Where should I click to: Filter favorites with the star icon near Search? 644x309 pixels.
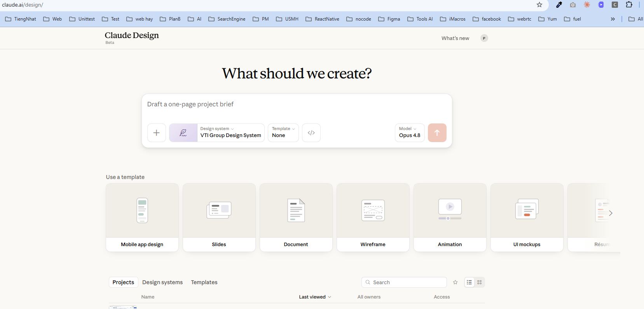[x=456, y=282]
